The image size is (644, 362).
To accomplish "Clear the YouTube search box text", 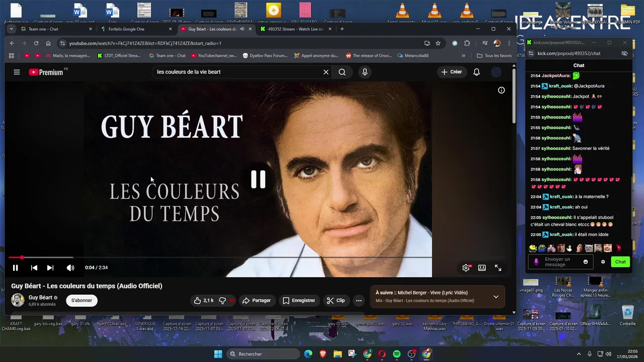I will click(326, 72).
